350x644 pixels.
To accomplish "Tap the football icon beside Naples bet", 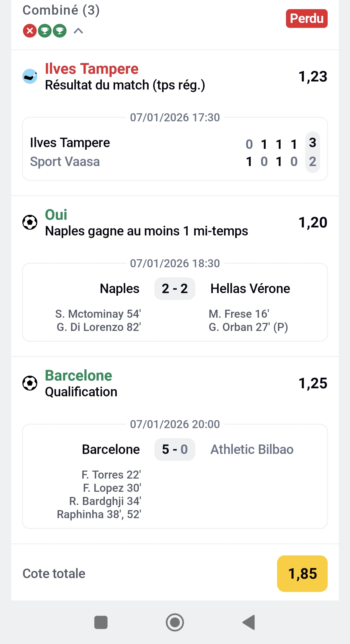I will [30, 223].
